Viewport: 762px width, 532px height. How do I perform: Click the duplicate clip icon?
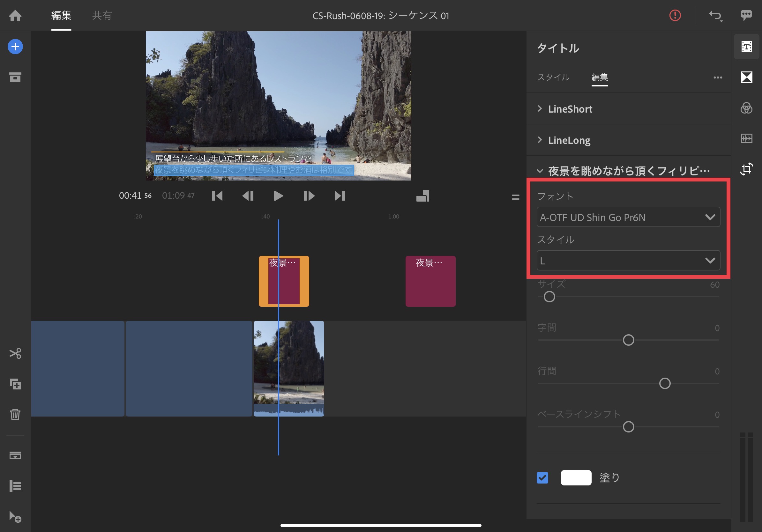click(x=15, y=384)
